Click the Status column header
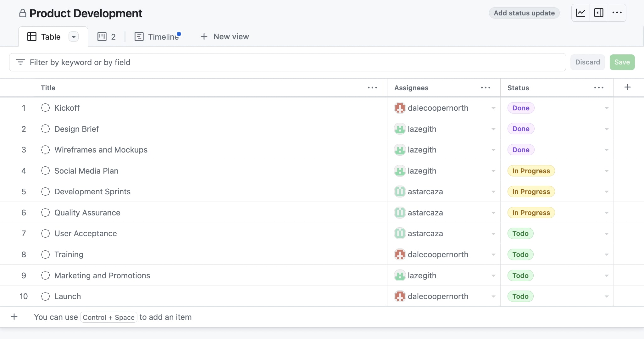The image size is (644, 339). coord(518,88)
